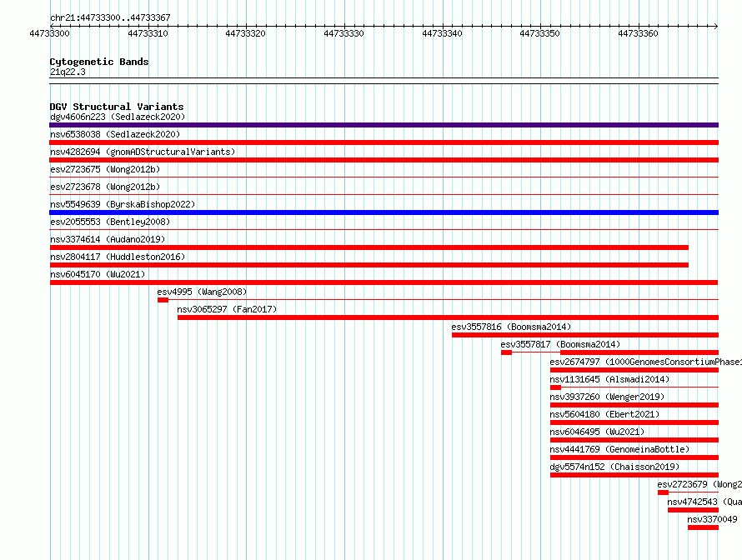Click the red bar under nsv3065297
Image resolution: width=742 pixels, height=560 pixels.
click(449, 317)
